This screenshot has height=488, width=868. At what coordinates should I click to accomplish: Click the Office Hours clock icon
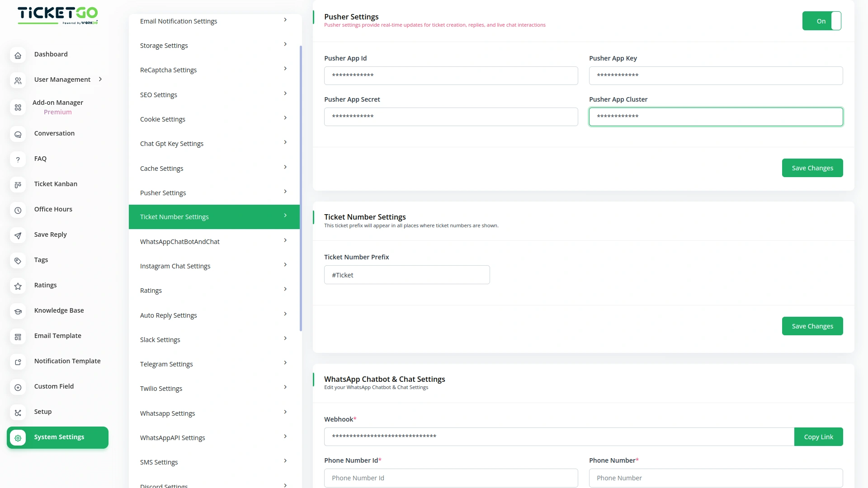[18, 210]
